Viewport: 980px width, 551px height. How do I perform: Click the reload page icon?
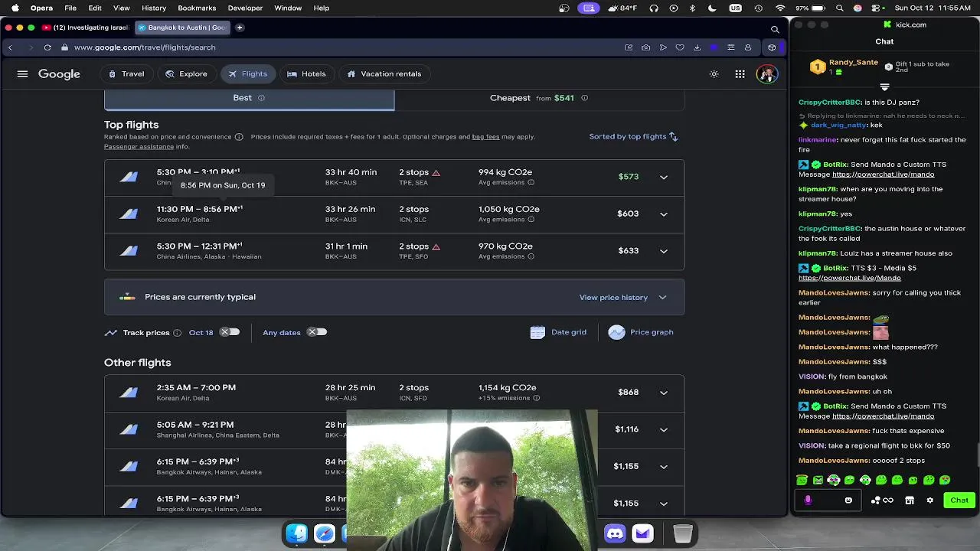pyautogui.click(x=47, y=47)
